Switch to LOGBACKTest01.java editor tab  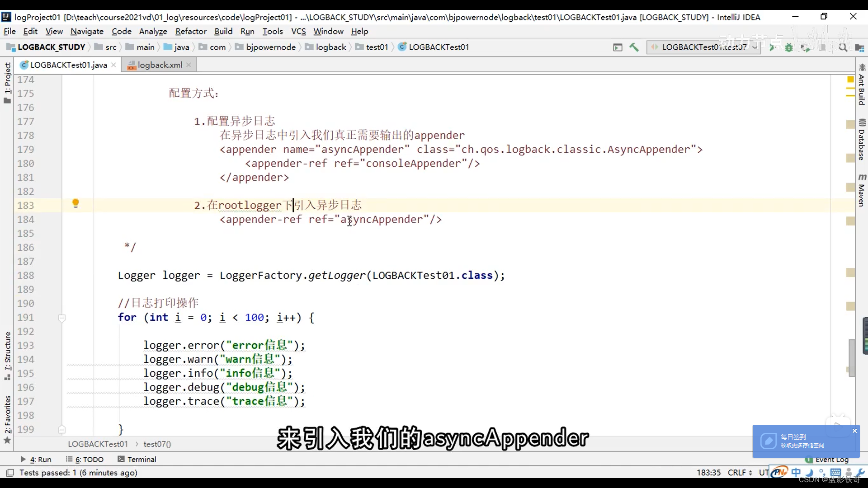[x=68, y=65]
